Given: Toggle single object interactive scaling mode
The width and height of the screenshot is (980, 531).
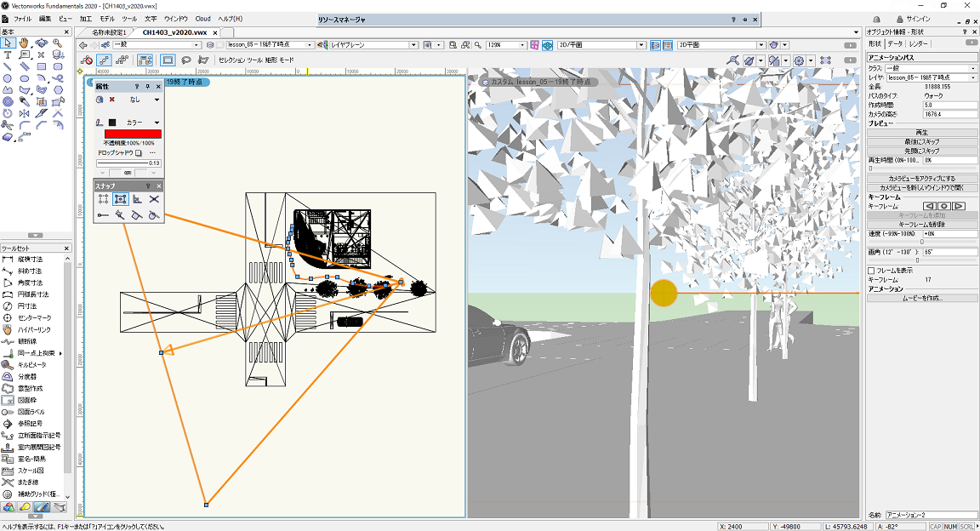Looking at the screenshot, I should pyautogui.click(x=104, y=60).
